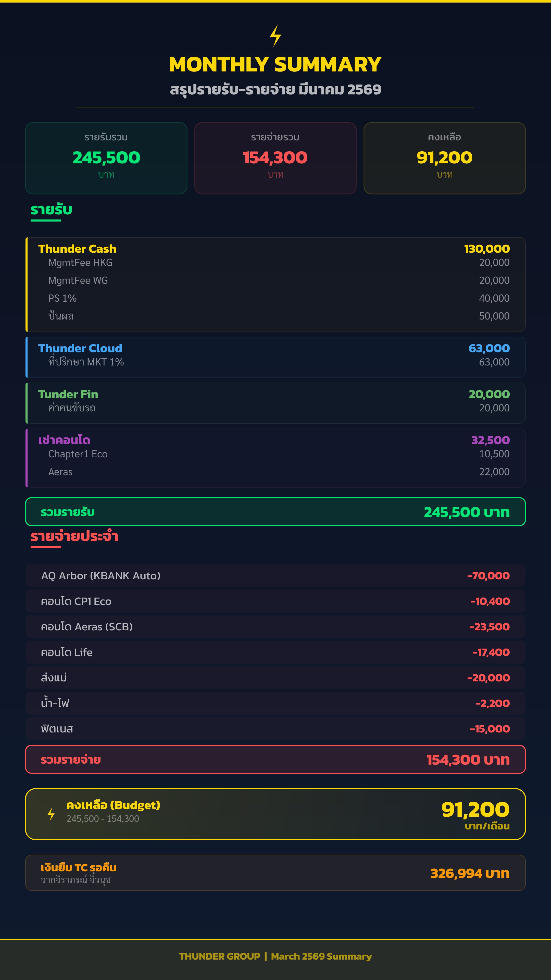551x980 pixels.
Task: Click the lightning bolt logo at top
Action: pos(275,36)
